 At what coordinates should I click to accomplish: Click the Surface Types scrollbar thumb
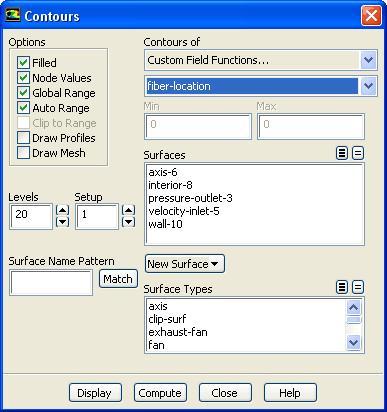coord(353,320)
